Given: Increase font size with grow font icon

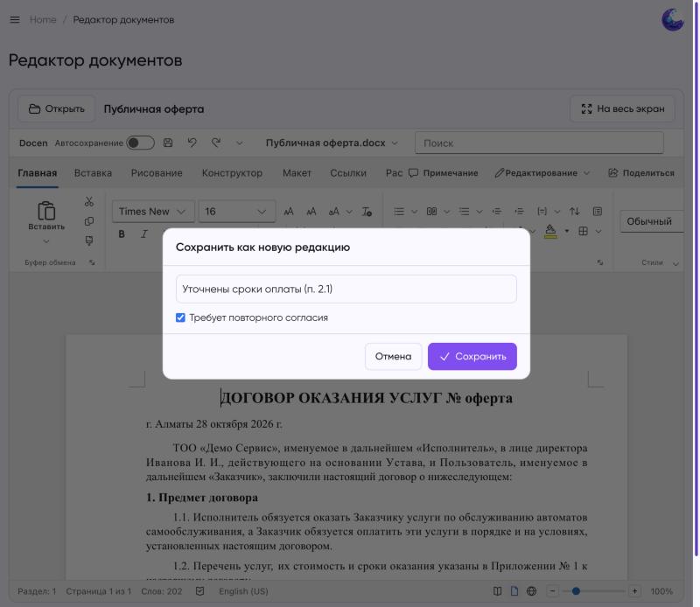Looking at the screenshot, I should (x=289, y=212).
